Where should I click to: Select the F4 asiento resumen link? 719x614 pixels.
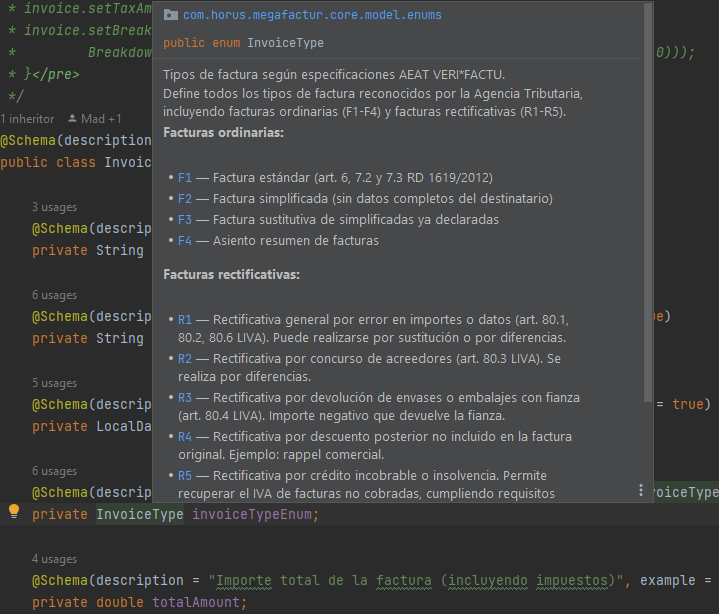coord(184,240)
